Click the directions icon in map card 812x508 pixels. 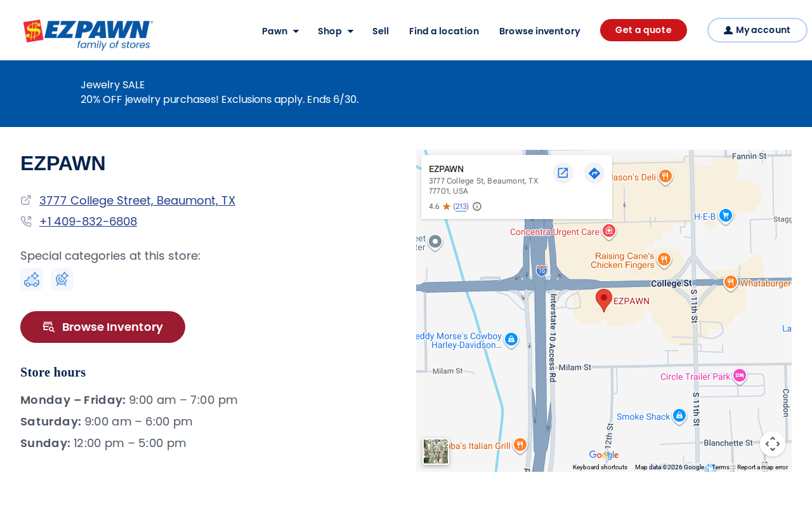pos(594,173)
